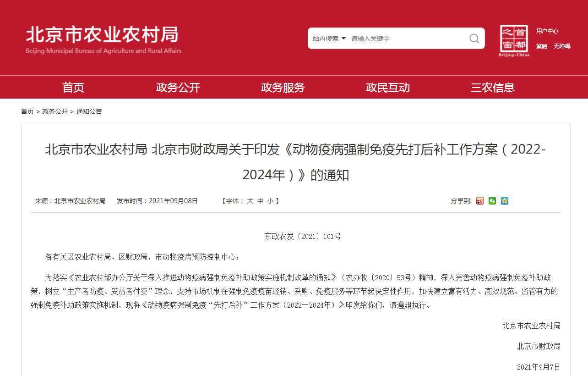Viewport: 588px width, 376px height.
Task: Open the 三农信息 navigation item
Action: (x=493, y=87)
